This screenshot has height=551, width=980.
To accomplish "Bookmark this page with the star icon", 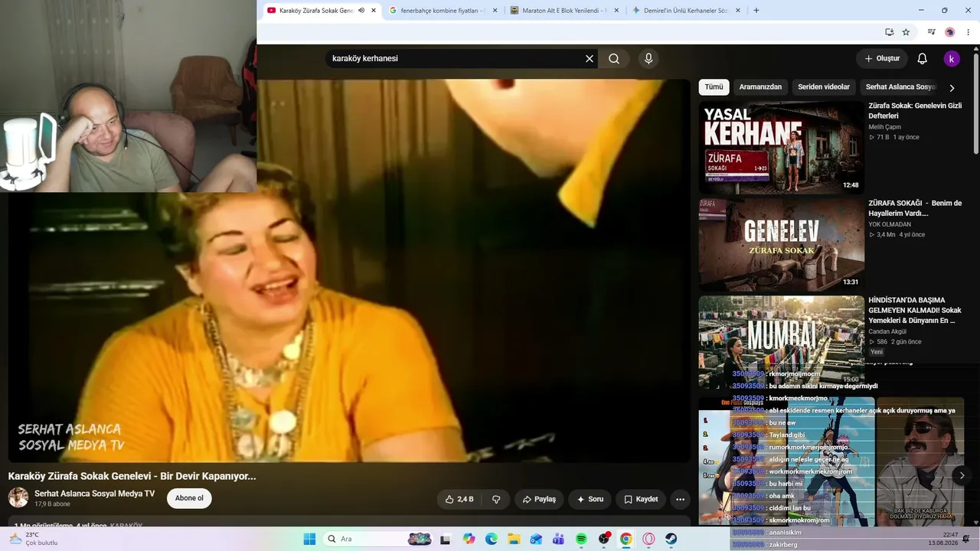I will (x=906, y=32).
